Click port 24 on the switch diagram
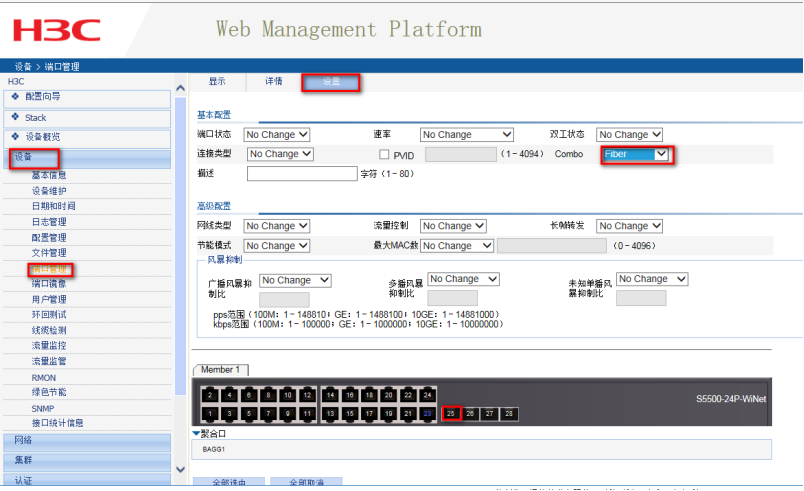Screen dimensions: 804x491 click(x=428, y=395)
